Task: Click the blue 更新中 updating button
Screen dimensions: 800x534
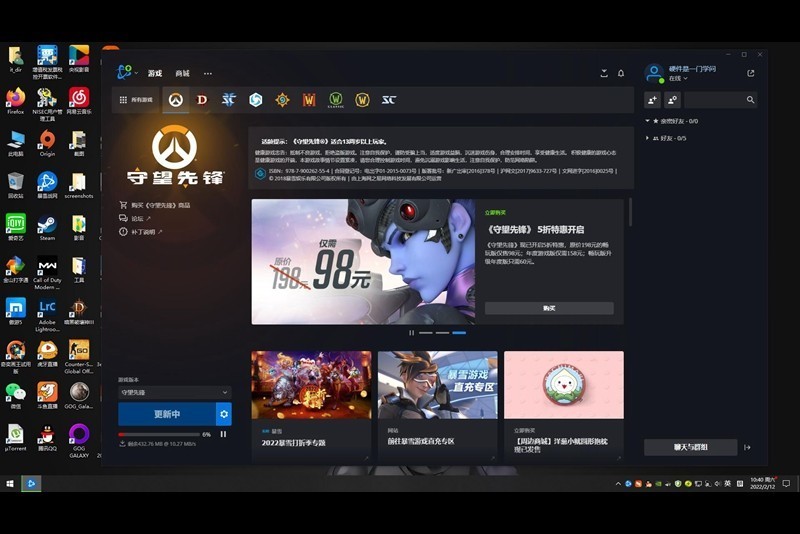Action: [x=167, y=414]
